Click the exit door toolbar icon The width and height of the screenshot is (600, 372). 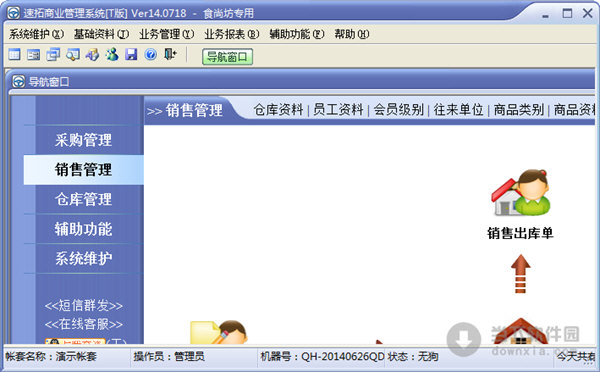170,54
